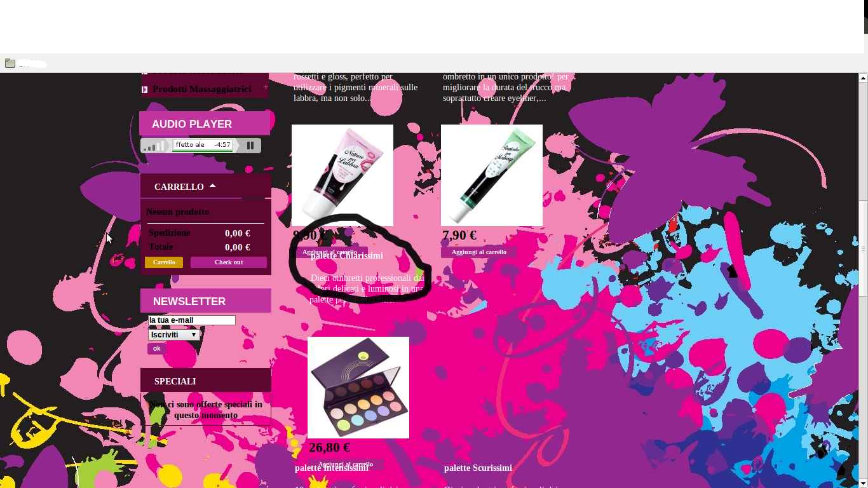Submit the newsletter with the ok button
Screen dimensions: 868x488
(156, 348)
